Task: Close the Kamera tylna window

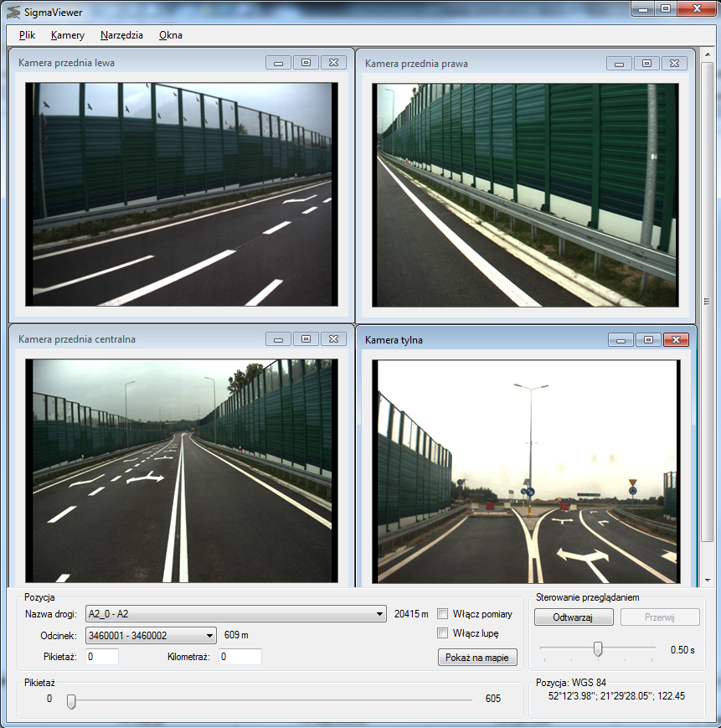Action: [675, 339]
